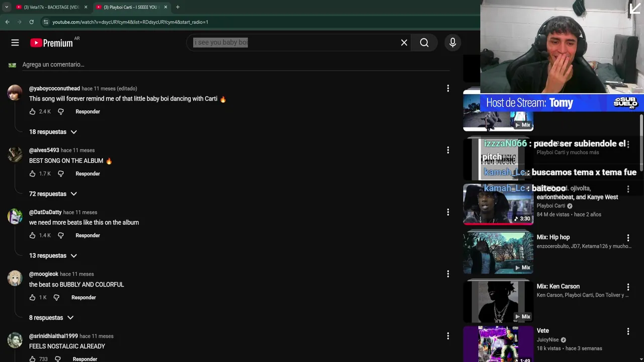Open the Vete video thumbnail
The height and width of the screenshot is (362, 644).
(498, 344)
